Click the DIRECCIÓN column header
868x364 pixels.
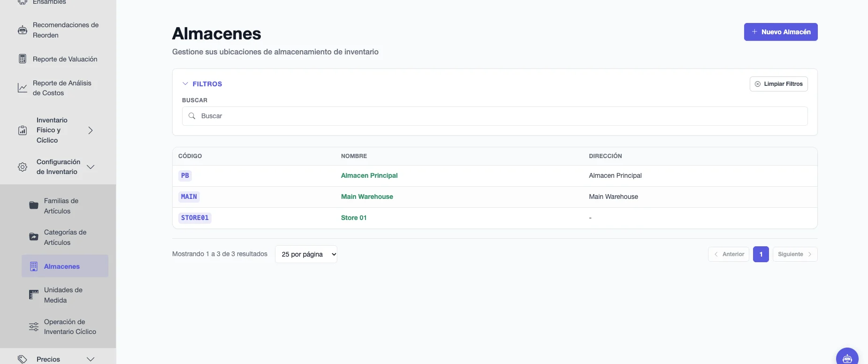(605, 156)
